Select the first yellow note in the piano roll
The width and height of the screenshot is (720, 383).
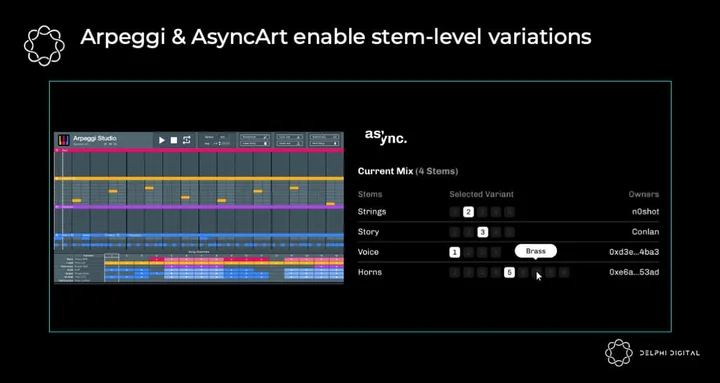tap(76, 201)
